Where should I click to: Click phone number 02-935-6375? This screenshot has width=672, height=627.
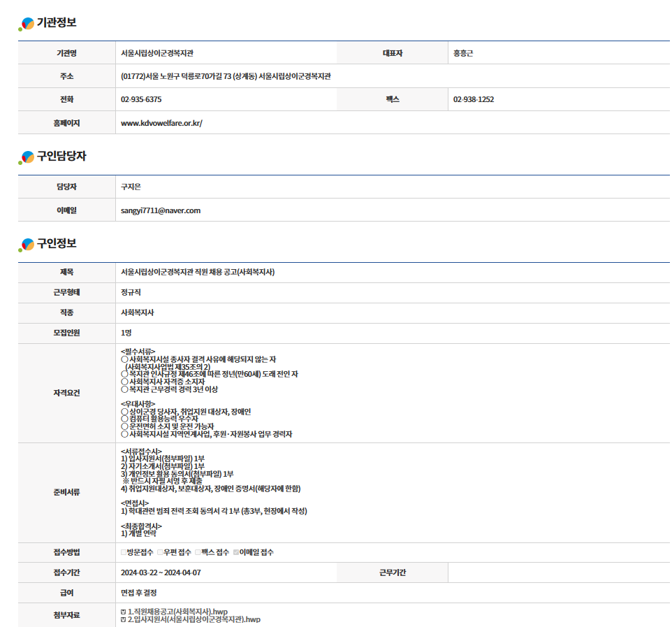point(141,99)
